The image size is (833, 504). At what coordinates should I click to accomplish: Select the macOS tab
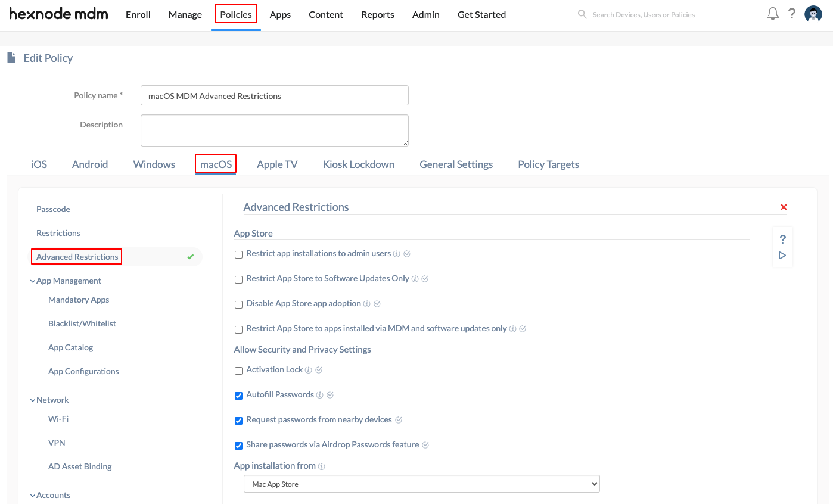click(x=216, y=164)
